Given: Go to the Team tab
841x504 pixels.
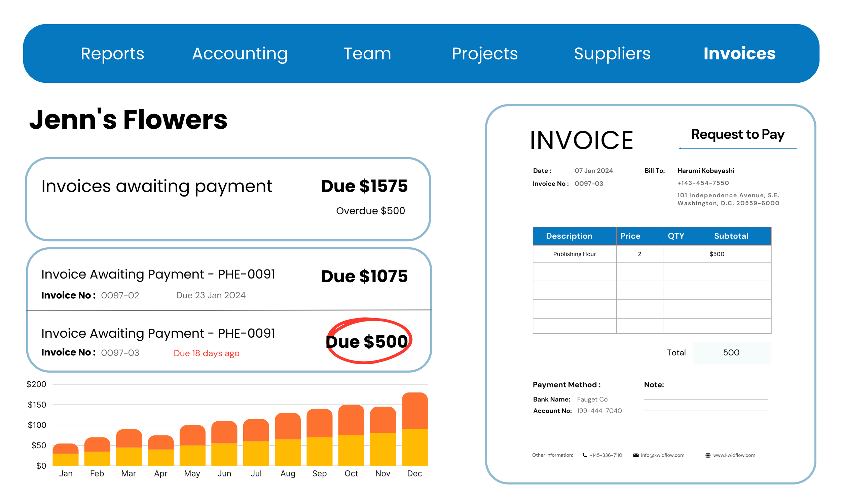Looking at the screenshot, I should [367, 54].
